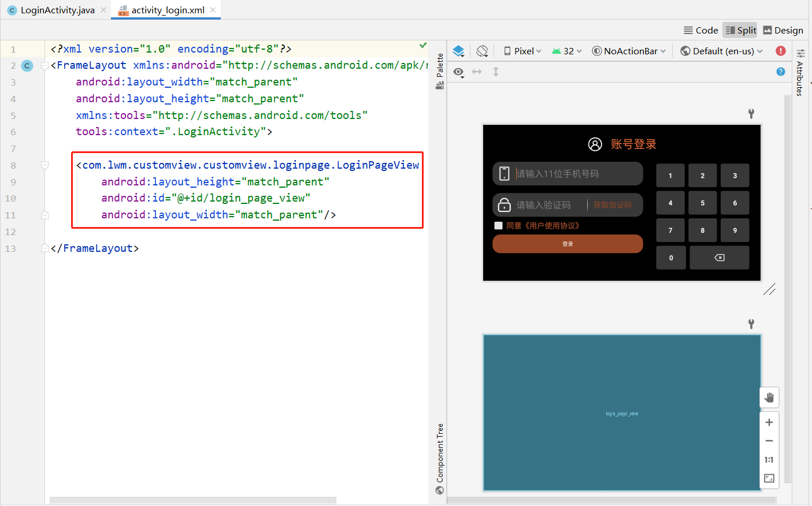This screenshot has height=506, width=812.
Task: Open the API level 32 dropdown
Action: [x=567, y=51]
